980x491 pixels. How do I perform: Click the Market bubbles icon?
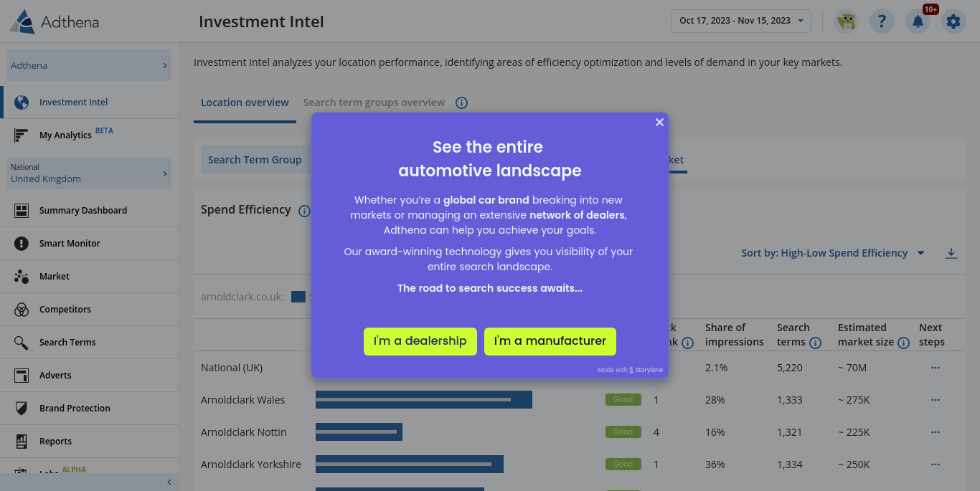(22, 277)
